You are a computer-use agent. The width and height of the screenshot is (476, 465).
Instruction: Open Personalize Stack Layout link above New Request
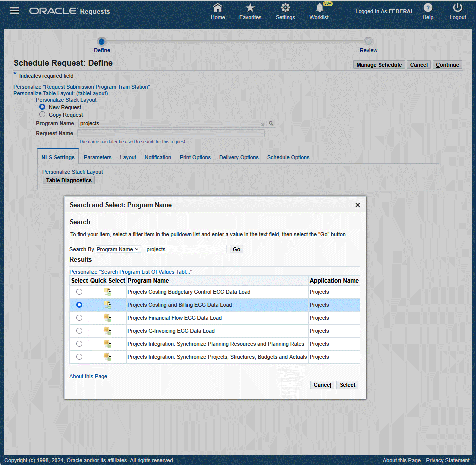66,100
